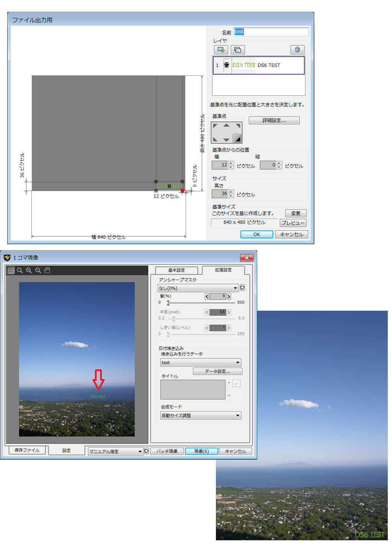Viewport: 392px width, 551px height.
Task: Decrease 横 position with down spinner arrow
Action: point(231,167)
